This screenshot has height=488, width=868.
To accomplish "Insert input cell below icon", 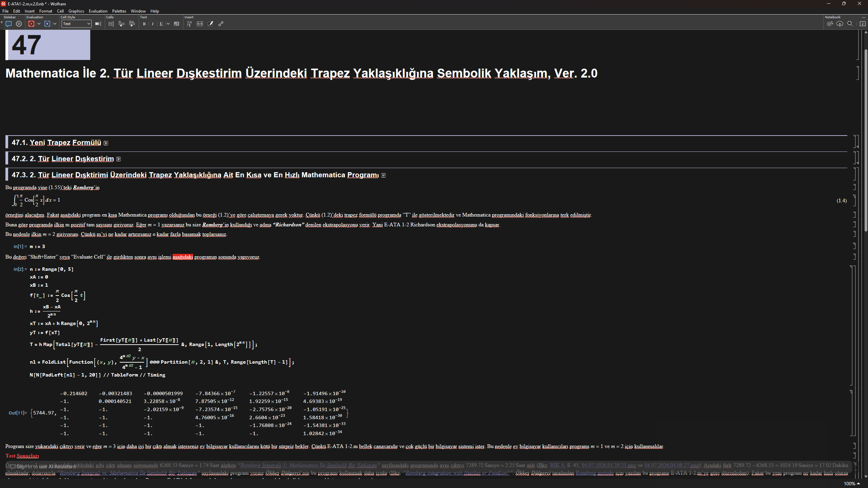I will pos(121,24).
